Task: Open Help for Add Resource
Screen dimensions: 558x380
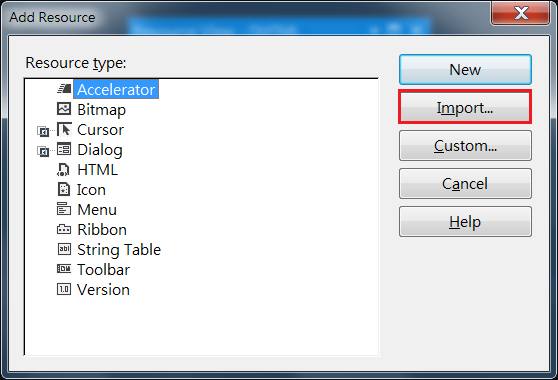Action: pos(465,221)
